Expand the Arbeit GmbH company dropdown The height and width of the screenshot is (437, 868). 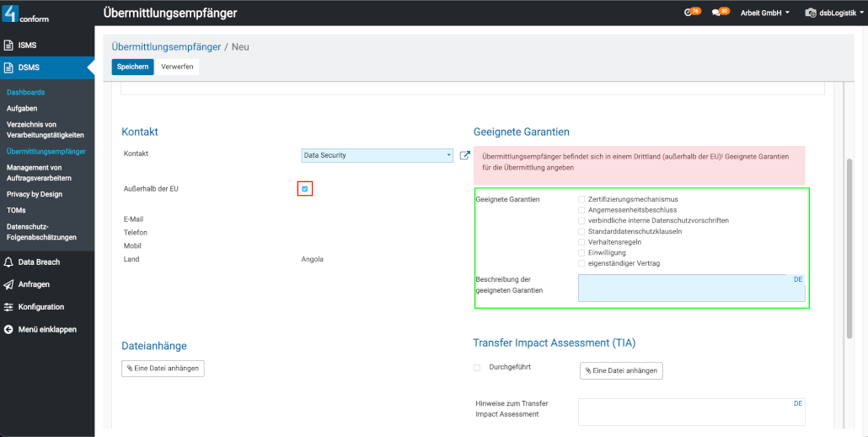tap(764, 13)
